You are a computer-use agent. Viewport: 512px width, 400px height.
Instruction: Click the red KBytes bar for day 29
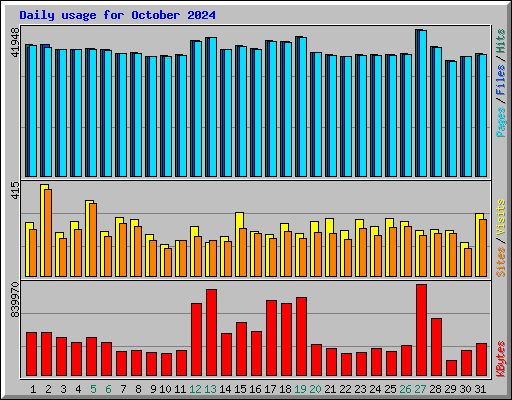pos(451,368)
